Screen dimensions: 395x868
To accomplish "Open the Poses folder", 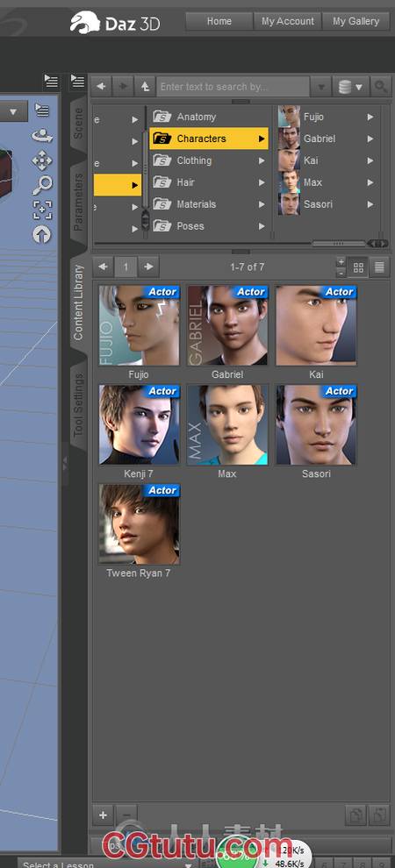I will (x=209, y=226).
